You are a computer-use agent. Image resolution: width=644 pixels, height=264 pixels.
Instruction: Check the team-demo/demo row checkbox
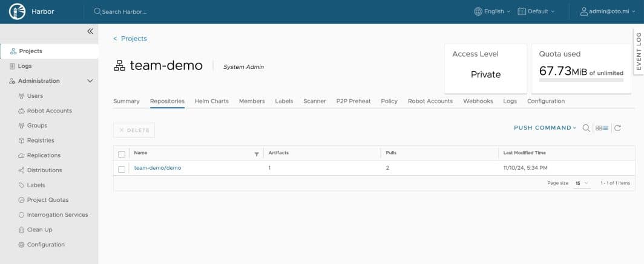click(122, 169)
